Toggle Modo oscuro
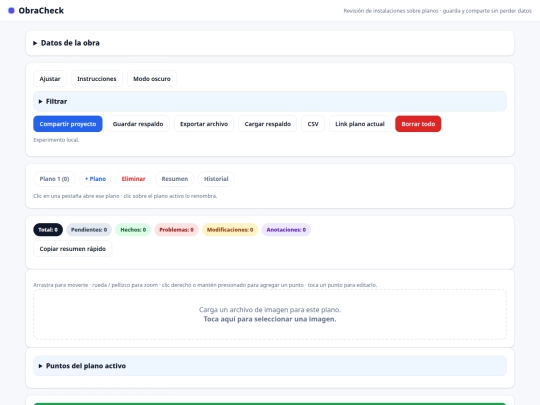 click(152, 79)
